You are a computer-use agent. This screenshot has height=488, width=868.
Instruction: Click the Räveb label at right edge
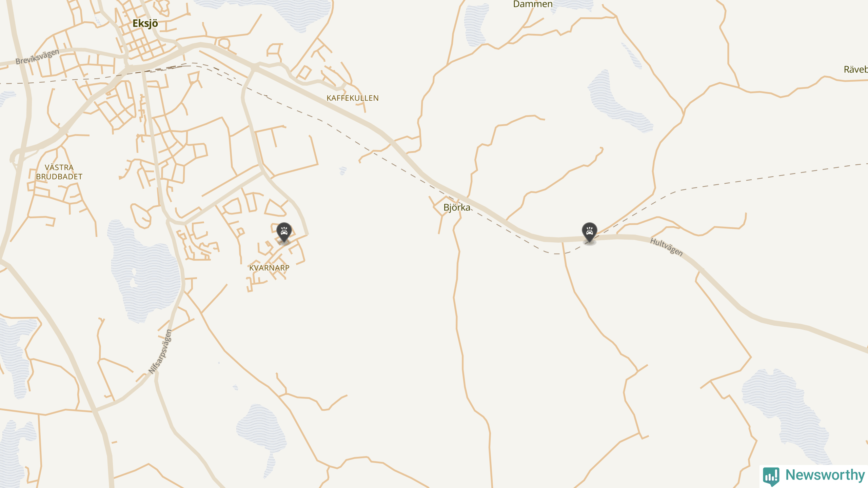[x=856, y=69]
